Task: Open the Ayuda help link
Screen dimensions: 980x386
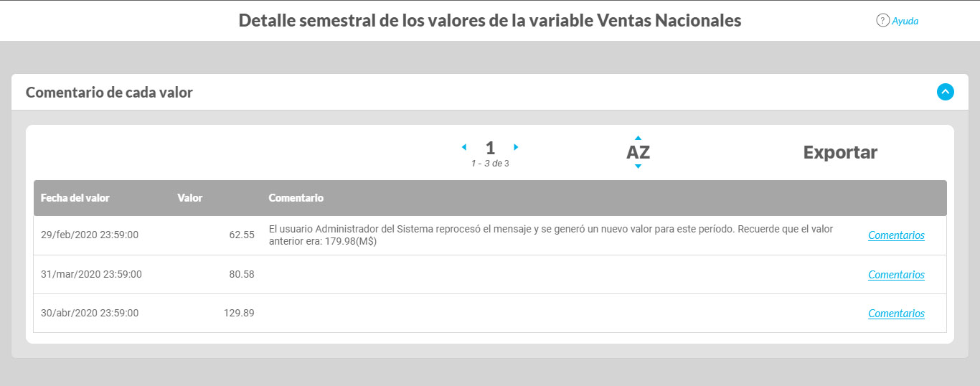Action: coord(905,21)
